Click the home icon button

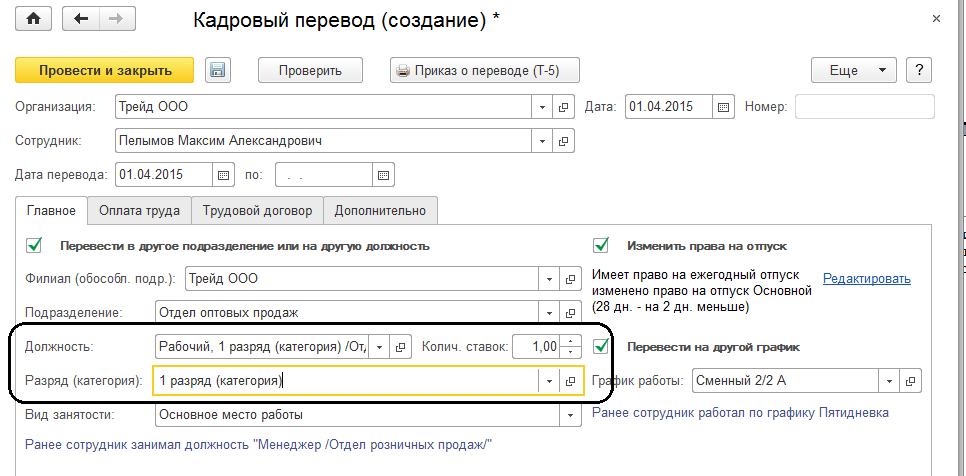click(x=34, y=19)
